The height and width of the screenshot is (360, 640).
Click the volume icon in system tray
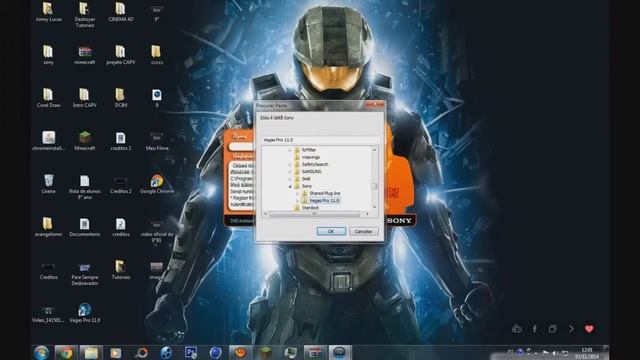pos(555,353)
